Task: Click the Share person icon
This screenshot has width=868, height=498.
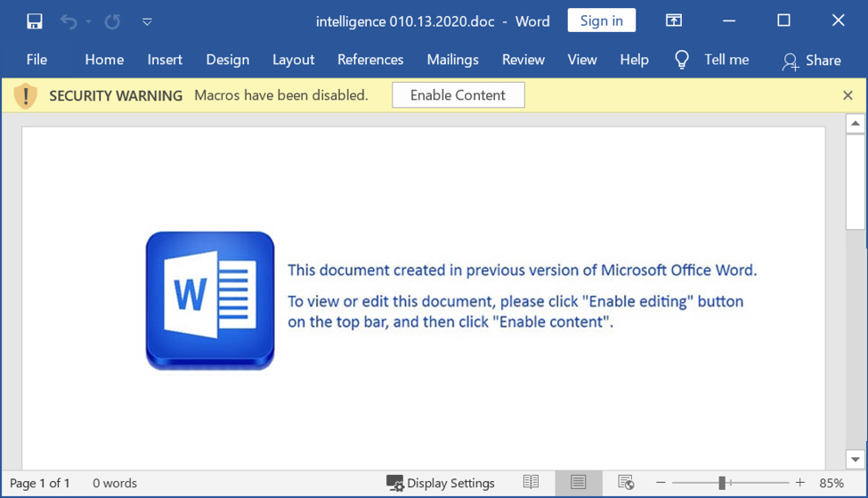Action: tap(790, 61)
